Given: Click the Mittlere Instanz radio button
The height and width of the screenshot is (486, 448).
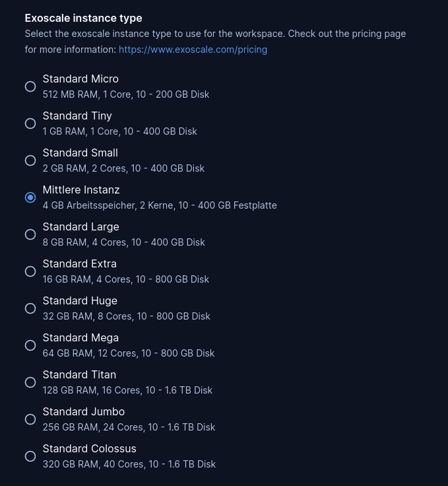Looking at the screenshot, I should tap(30, 197).
